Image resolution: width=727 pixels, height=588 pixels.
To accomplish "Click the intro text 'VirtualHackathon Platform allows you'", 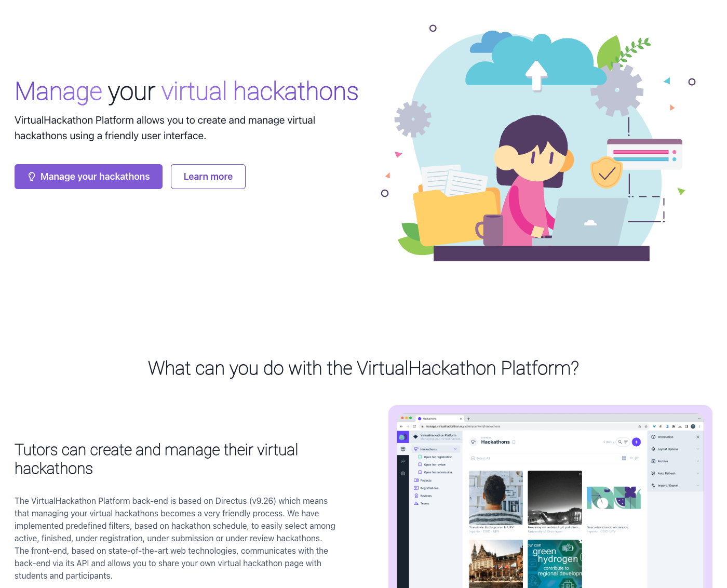I will click(x=165, y=128).
